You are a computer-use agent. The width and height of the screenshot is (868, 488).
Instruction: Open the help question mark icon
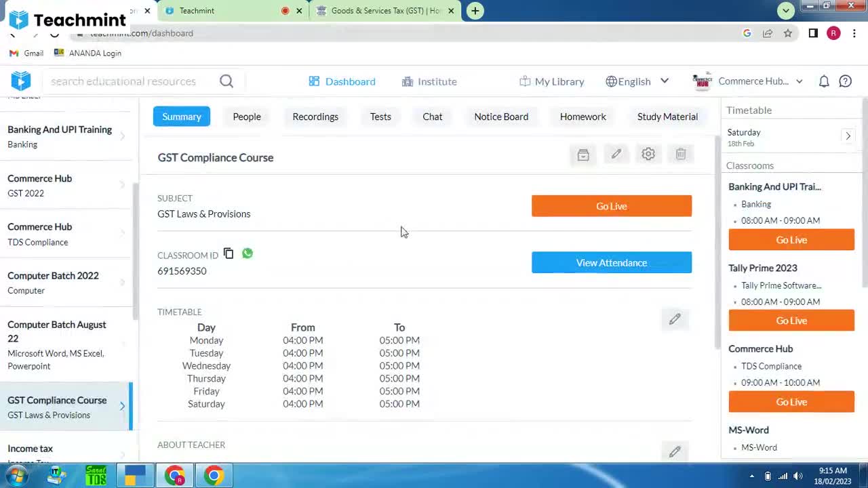846,81
